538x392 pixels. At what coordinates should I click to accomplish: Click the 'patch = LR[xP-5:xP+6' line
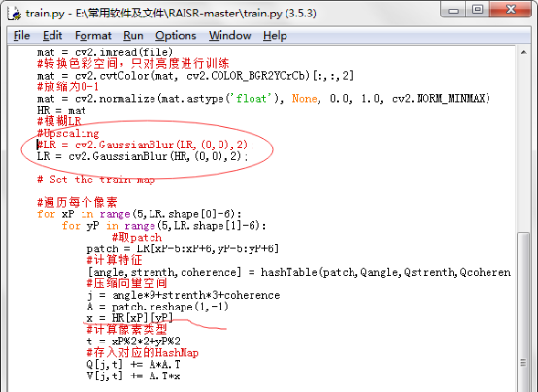(183, 249)
